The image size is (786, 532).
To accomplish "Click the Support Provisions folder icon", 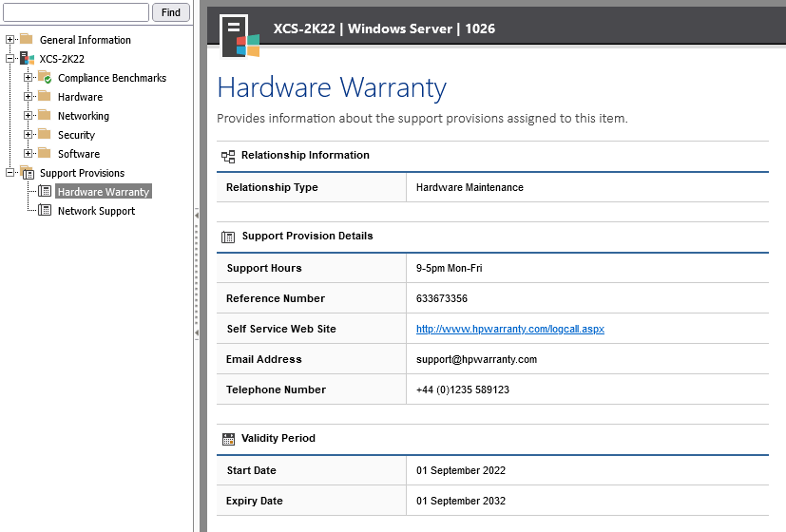I will [27, 172].
